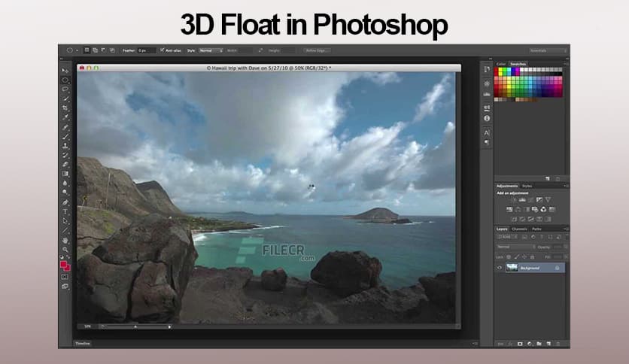Open the Timeline tab at bottom
The height and width of the screenshot is (364, 629).
pos(83,344)
